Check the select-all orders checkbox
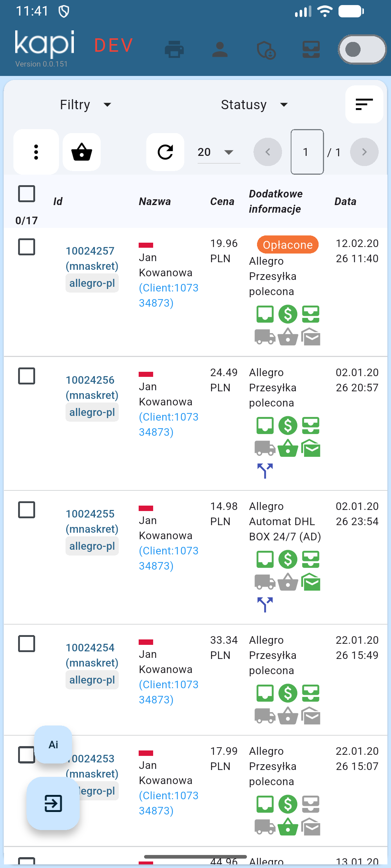391x868 pixels. 26,194
